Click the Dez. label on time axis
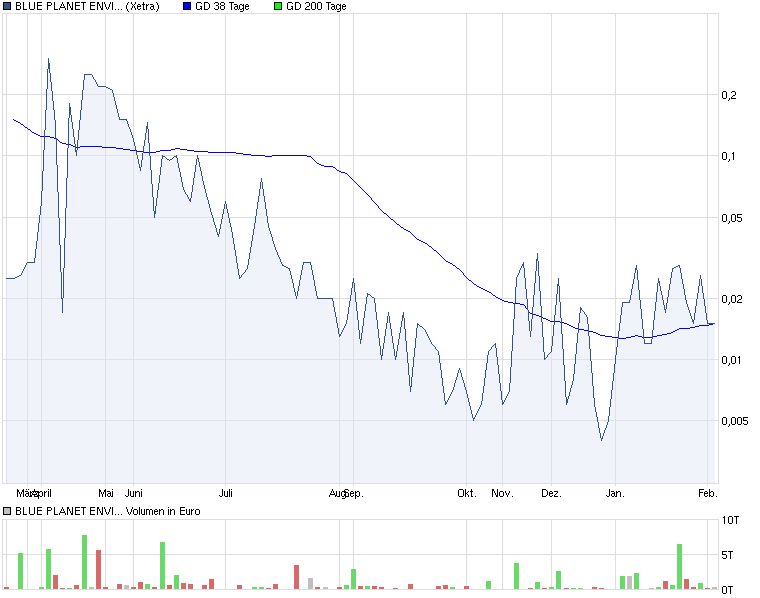The image size is (760, 598). 551,493
